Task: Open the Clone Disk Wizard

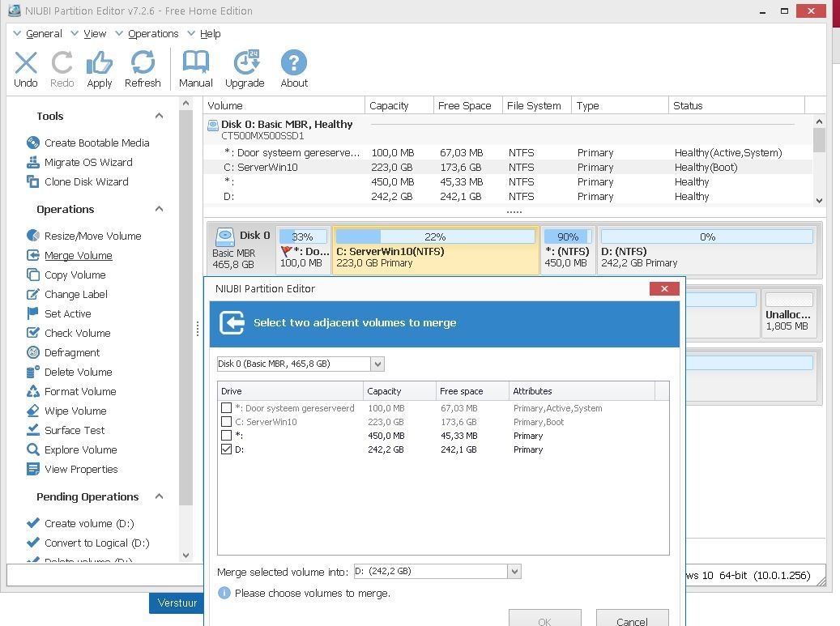Action: [x=86, y=182]
